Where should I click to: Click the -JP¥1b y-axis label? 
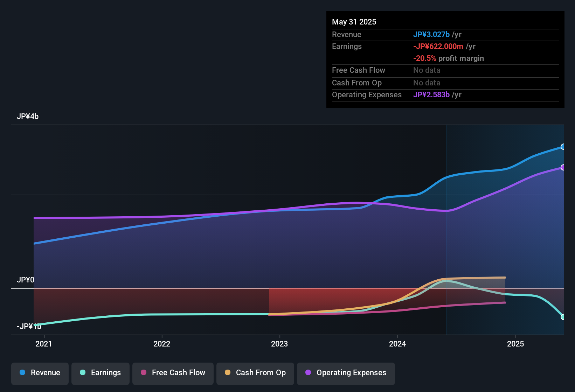[x=29, y=326]
